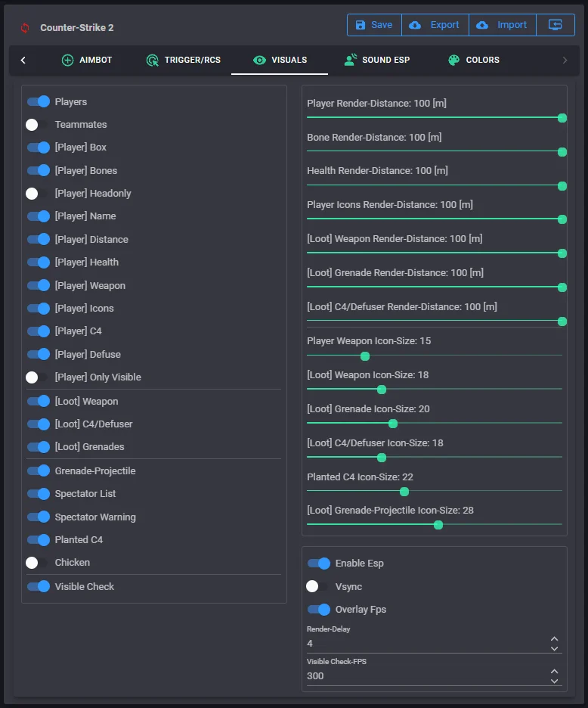Click the Health Render-Distance slider handle

pos(562,186)
